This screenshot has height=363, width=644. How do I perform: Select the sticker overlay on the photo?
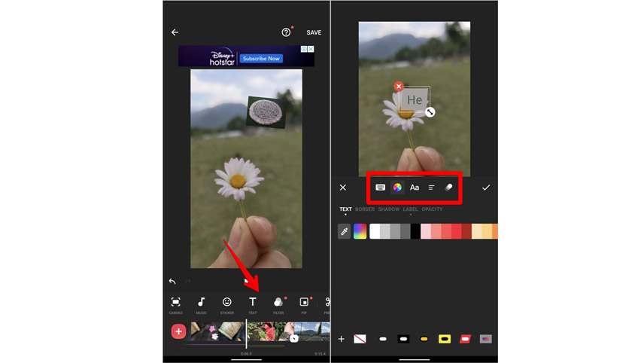266,111
